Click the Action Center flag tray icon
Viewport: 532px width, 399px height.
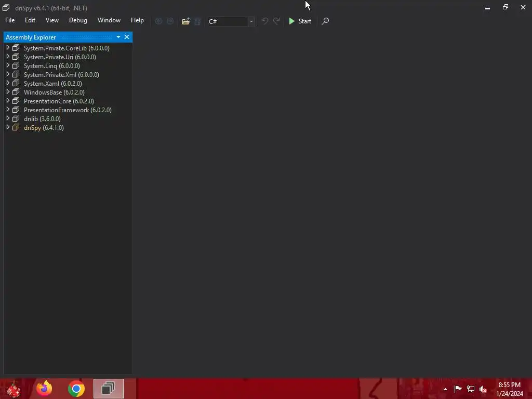coord(458,389)
